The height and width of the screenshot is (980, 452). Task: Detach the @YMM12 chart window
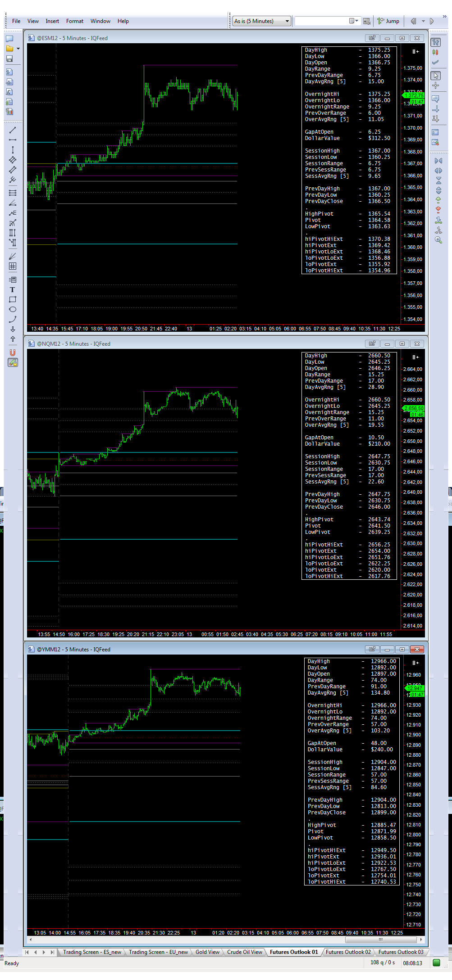372,650
